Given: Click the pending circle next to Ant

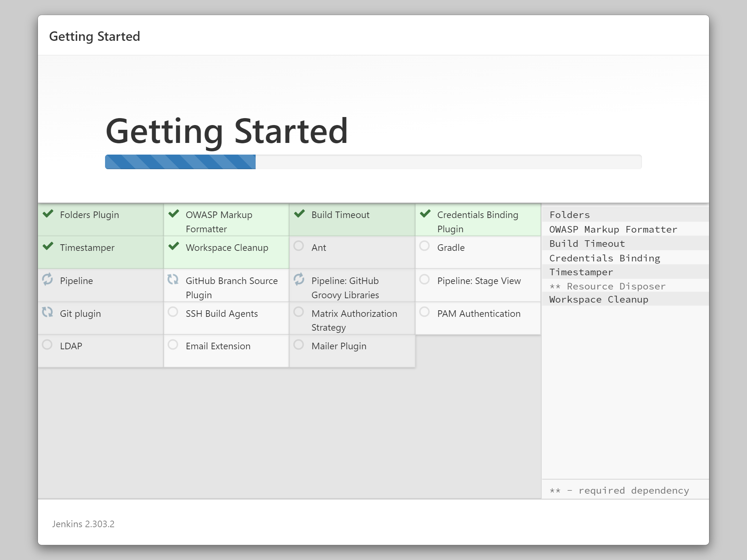Looking at the screenshot, I should pyautogui.click(x=299, y=246).
